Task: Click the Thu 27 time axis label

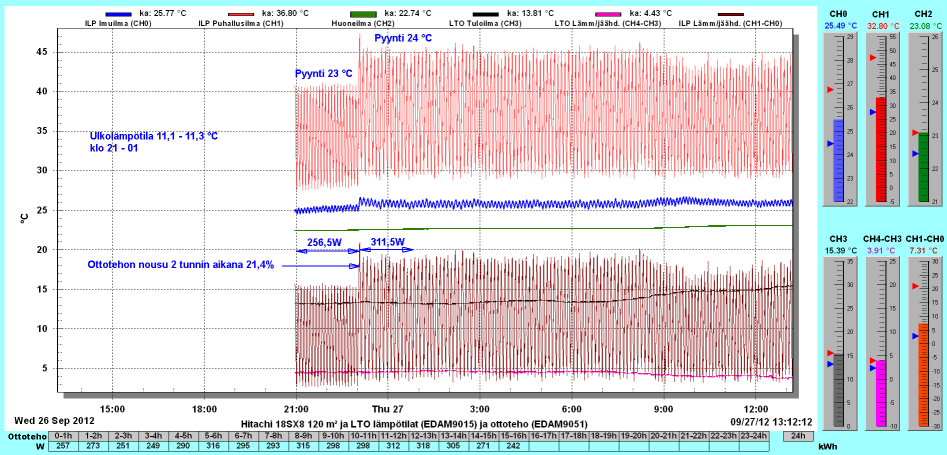Action: click(x=388, y=409)
